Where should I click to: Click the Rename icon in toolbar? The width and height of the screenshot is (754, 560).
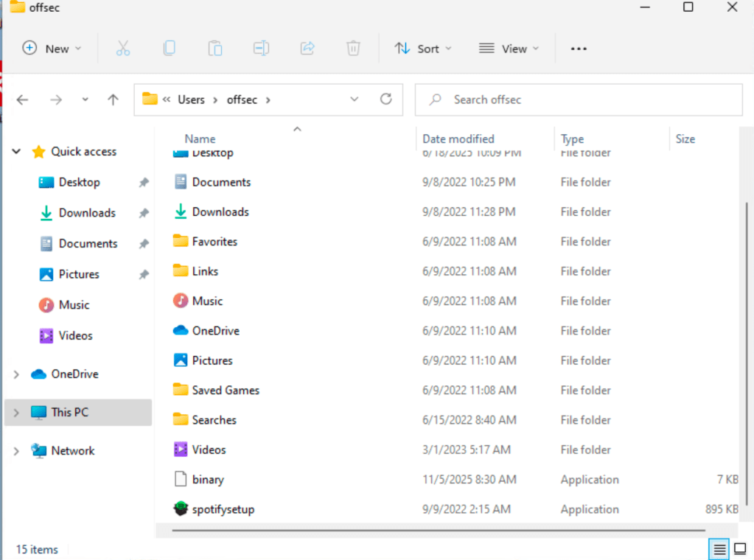click(x=261, y=49)
